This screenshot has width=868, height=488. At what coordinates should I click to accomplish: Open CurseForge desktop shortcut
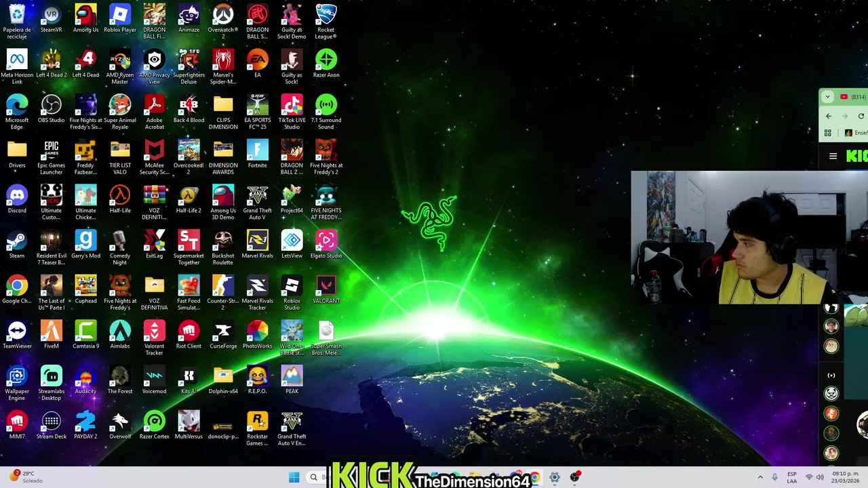coord(223,335)
